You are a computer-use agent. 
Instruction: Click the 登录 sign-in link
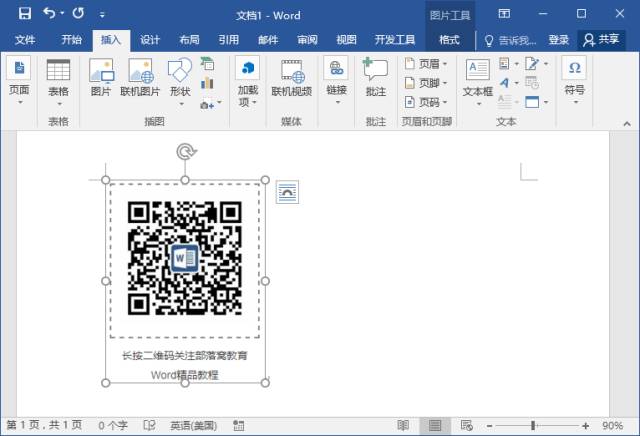559,40
